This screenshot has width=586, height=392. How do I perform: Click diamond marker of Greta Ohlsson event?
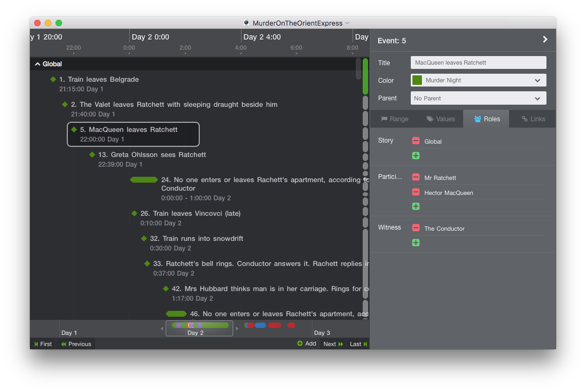point(92,154)
